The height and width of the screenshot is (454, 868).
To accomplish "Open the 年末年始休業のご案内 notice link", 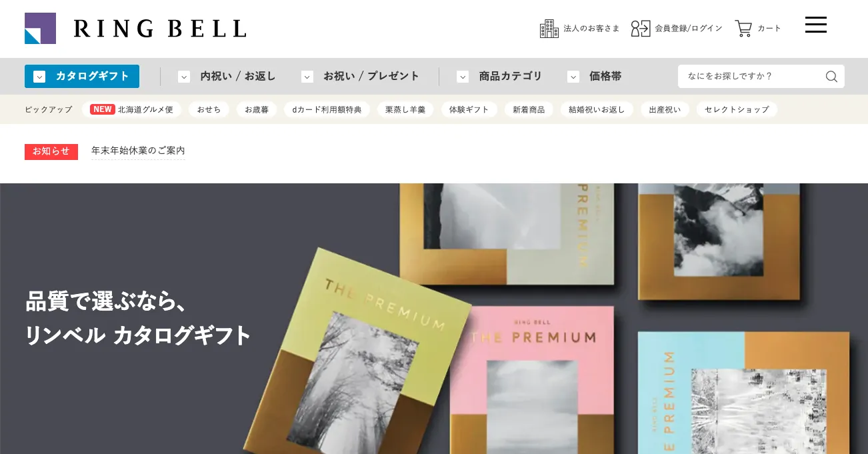I will pyautogui.click(x=138, y=151).
